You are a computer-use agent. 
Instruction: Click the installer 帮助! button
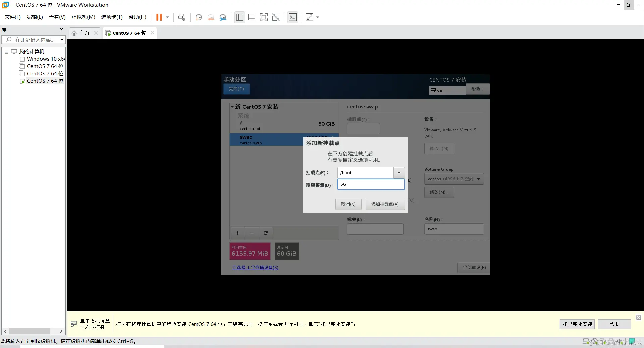[x=477, y=89]
